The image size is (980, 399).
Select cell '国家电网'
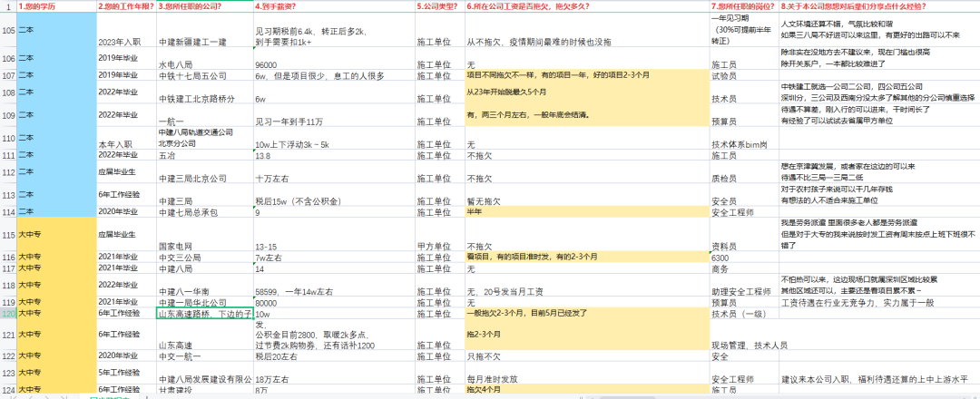(204, 234)
